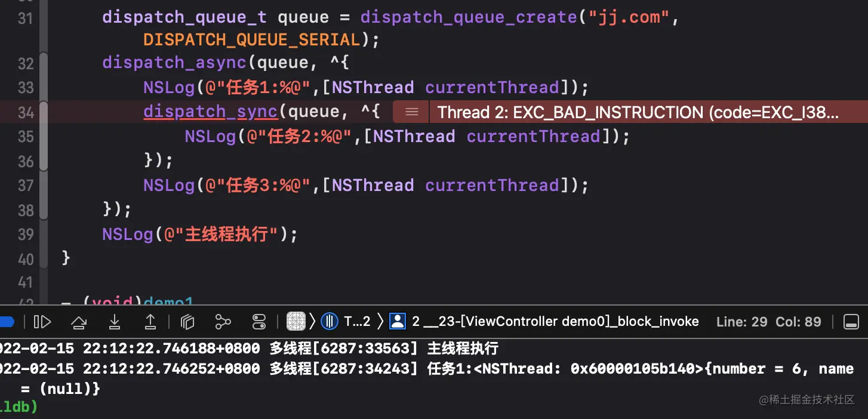Viewport: 868px width, 419px height.
Task: Open Debug View Hierarchy
Action: click(187, 322)
